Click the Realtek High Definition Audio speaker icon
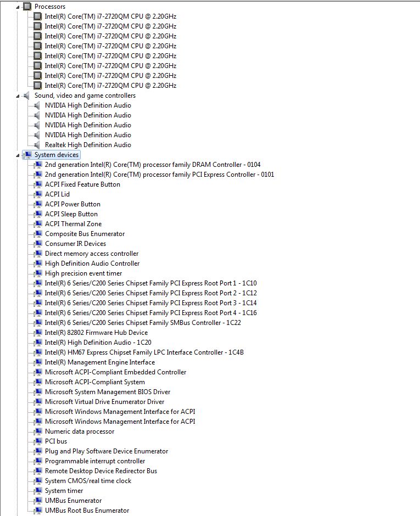The width and height of the screenshot is (420, 516). coord(37,145)
